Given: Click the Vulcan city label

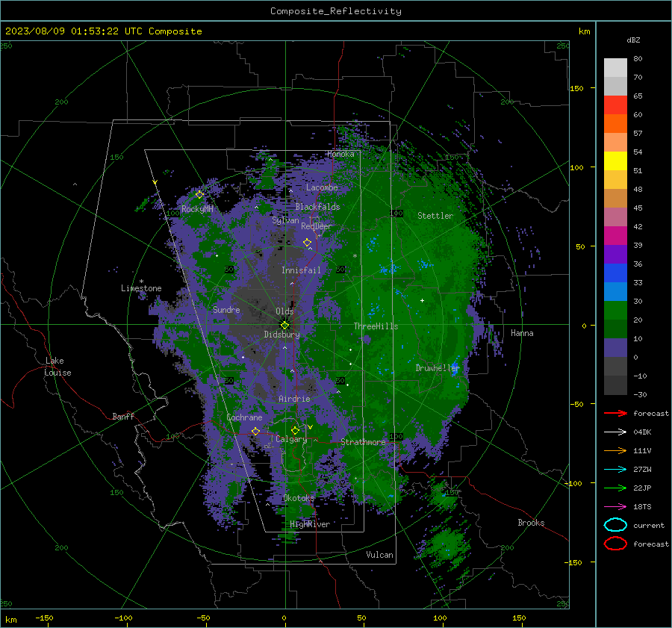Looking at the screenshot, I should coord(379,555).
